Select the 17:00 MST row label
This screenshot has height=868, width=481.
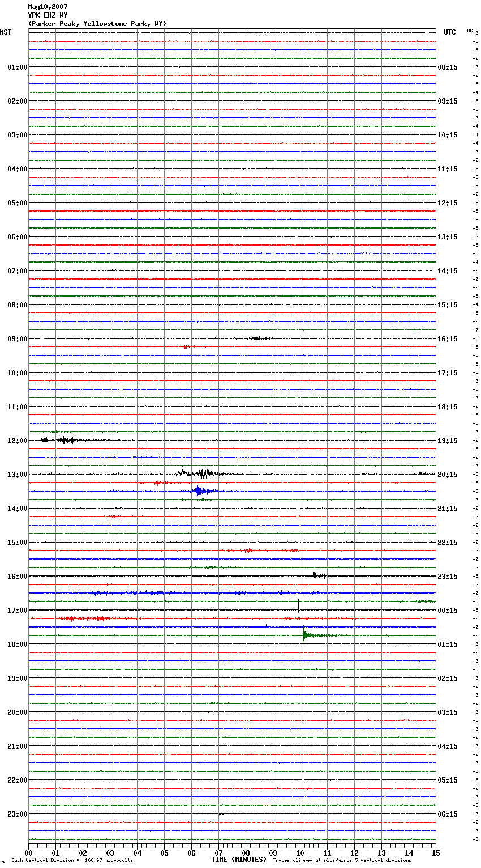click(x=17, y=611)
